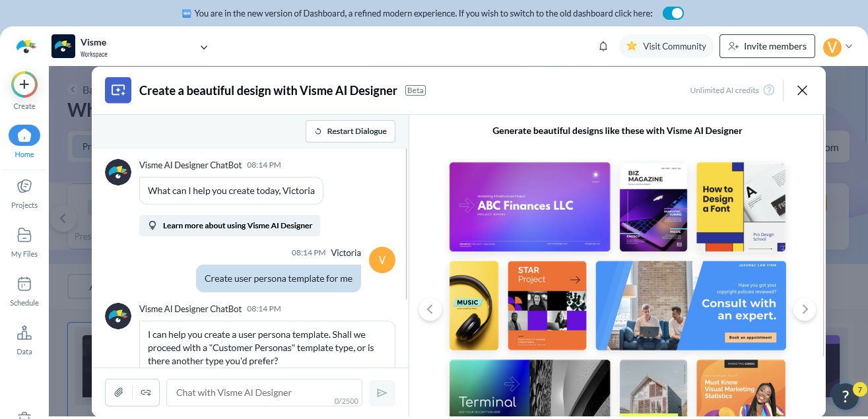
Task: Select the Home icon in the sidebar
Action: point(24,135)
